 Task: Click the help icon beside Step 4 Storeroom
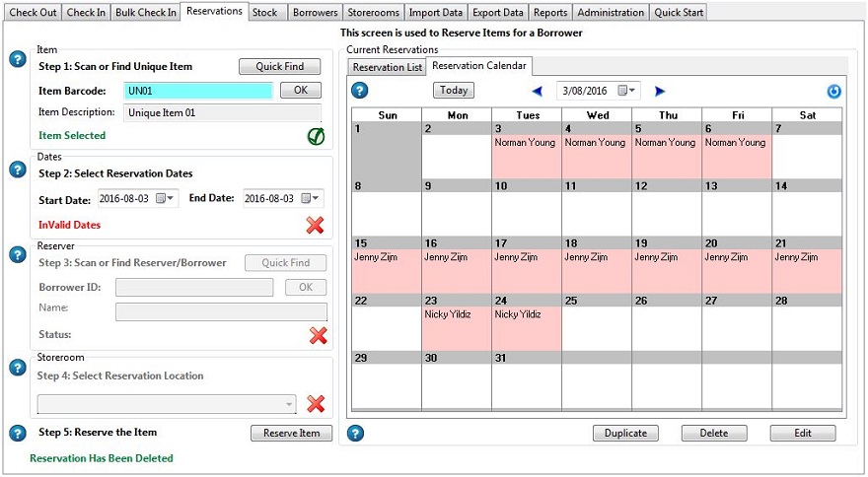click(x=17, y=368)
